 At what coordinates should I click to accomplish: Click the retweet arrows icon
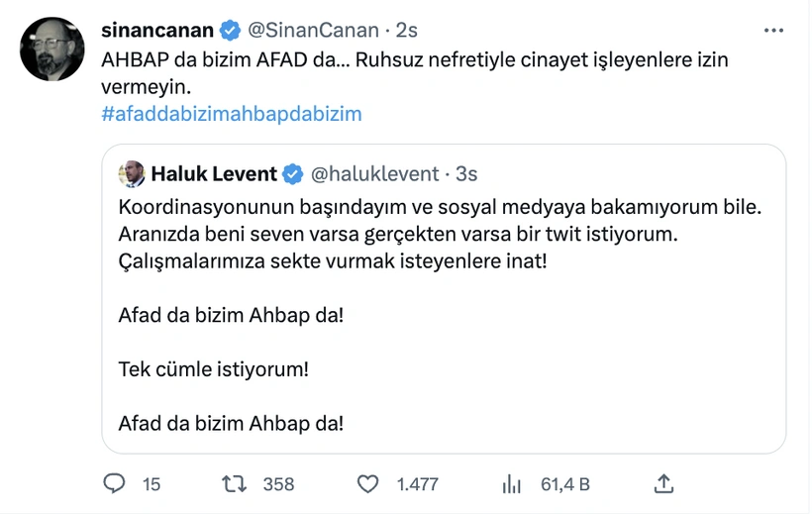click(x=235, y=483)
